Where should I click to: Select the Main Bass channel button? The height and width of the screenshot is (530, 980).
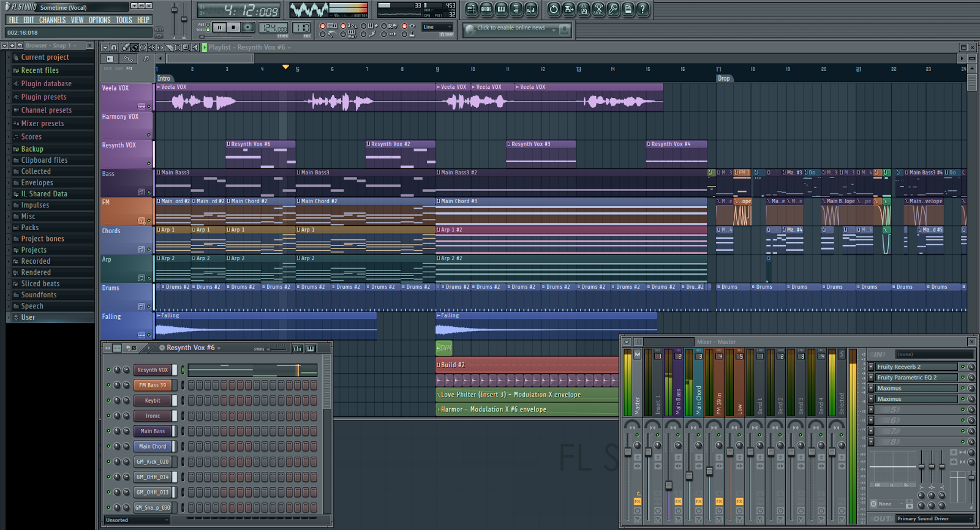click(x=153, y=431)
